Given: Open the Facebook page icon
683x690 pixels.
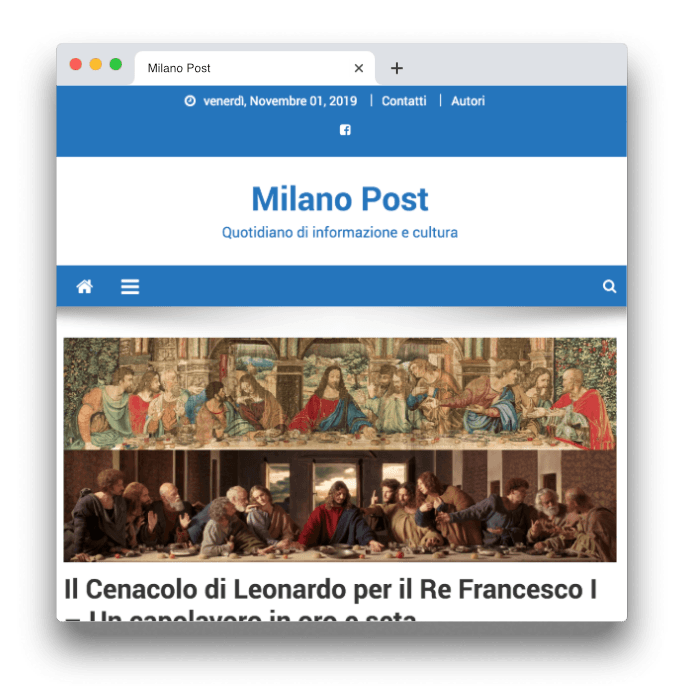Looking at the screenshot, I should coord(345,130).
